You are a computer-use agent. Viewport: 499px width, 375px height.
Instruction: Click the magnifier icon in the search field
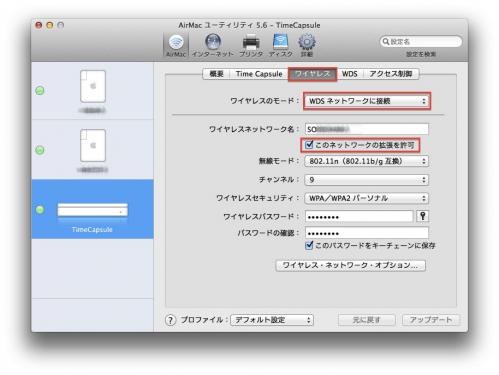coord(386,41)
